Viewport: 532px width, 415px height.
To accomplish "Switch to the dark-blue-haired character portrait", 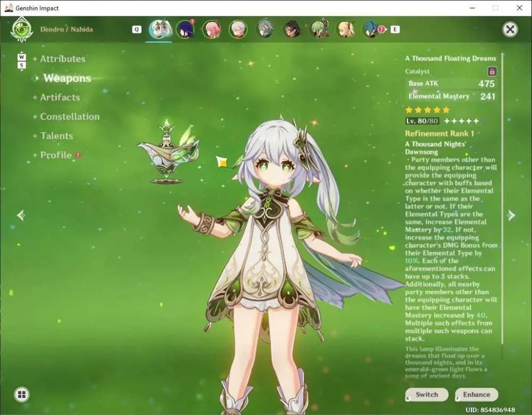I will click(x=185, y=29).
